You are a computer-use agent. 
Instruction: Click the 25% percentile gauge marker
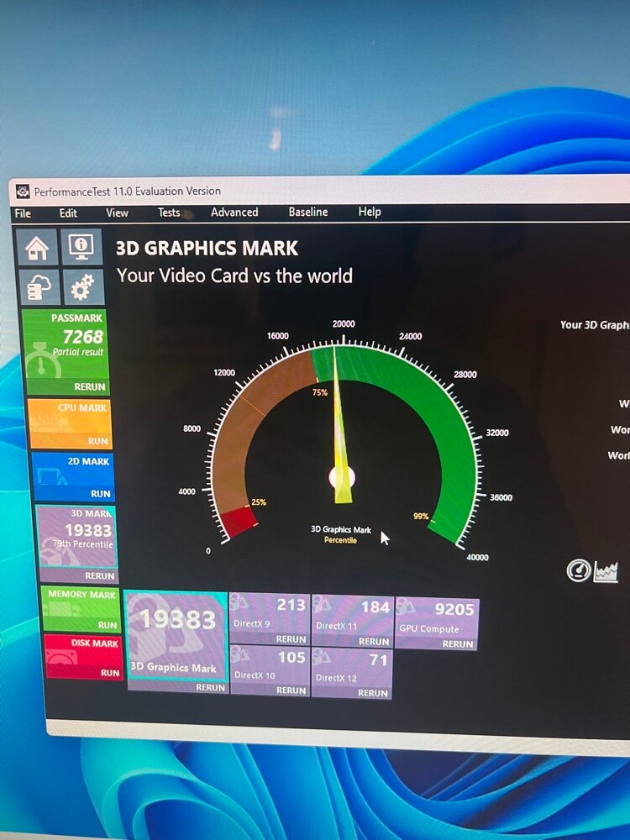(259, 502)
